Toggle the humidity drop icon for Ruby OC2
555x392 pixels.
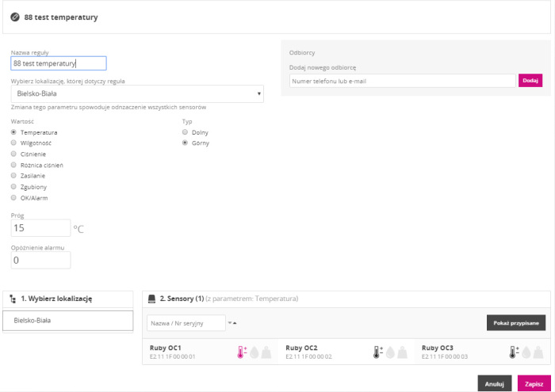pyautogui.click(x=390, y=352)
